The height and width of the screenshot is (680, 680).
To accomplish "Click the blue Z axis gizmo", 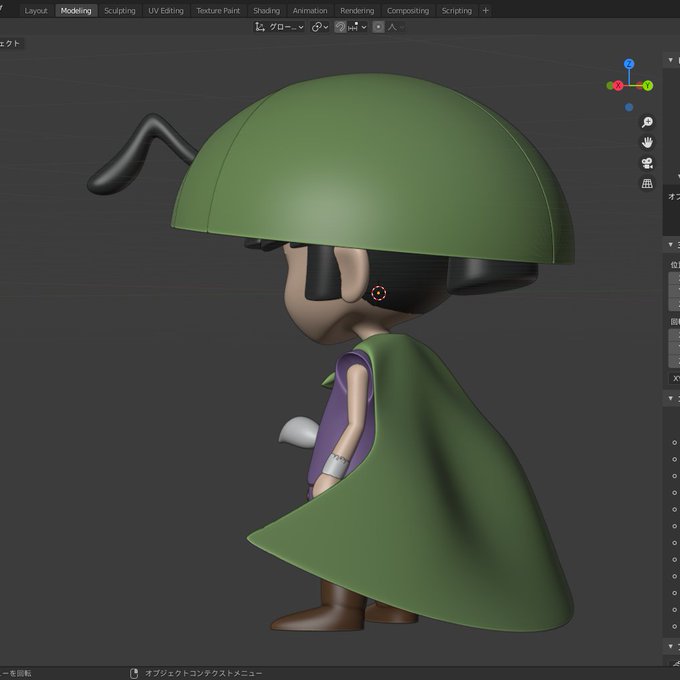I will pyautogui.click(x=629, y=64).
